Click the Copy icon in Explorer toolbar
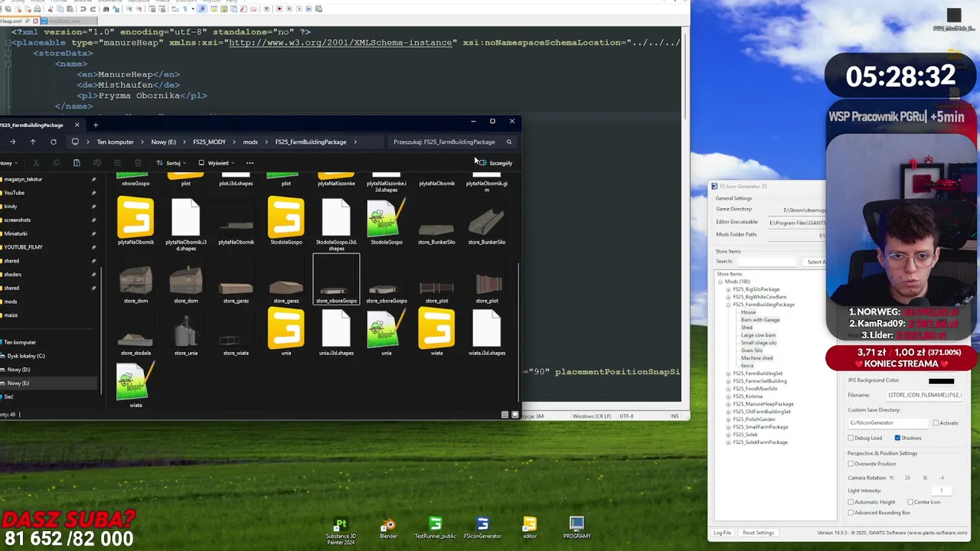This screenshot has width=980, height=551. (56, 163)
